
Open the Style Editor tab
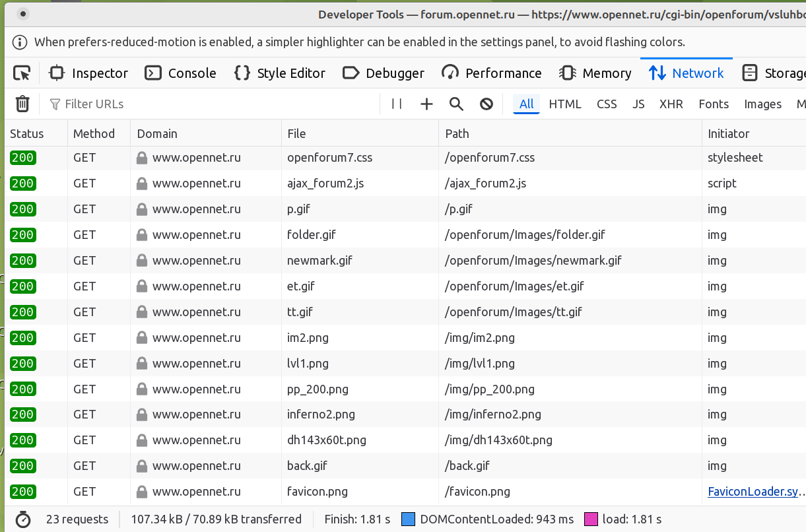click(x=280, y=73)
